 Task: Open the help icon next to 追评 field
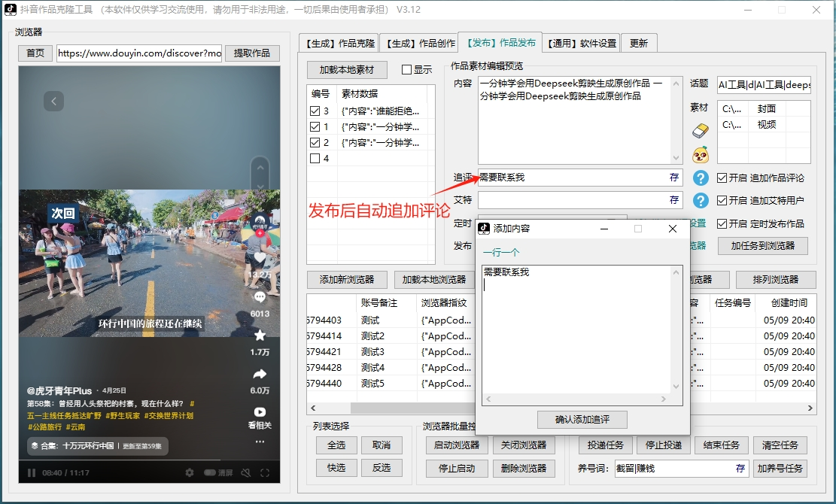(701, 178)
